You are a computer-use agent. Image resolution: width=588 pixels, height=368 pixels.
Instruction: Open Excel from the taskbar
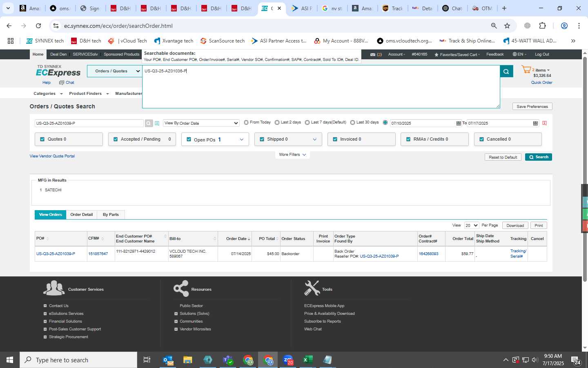(308, 360)
